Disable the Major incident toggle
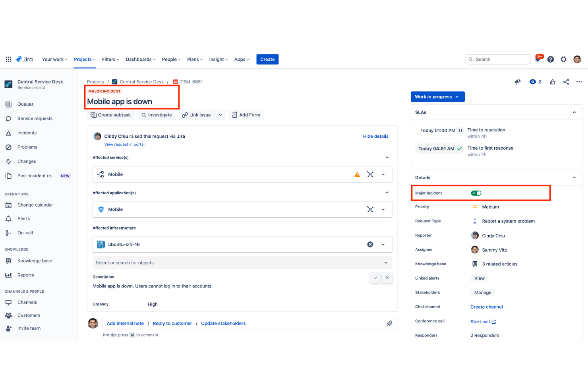Image resolution: width=588 pixels, height=392 pixels. (476, 193)
